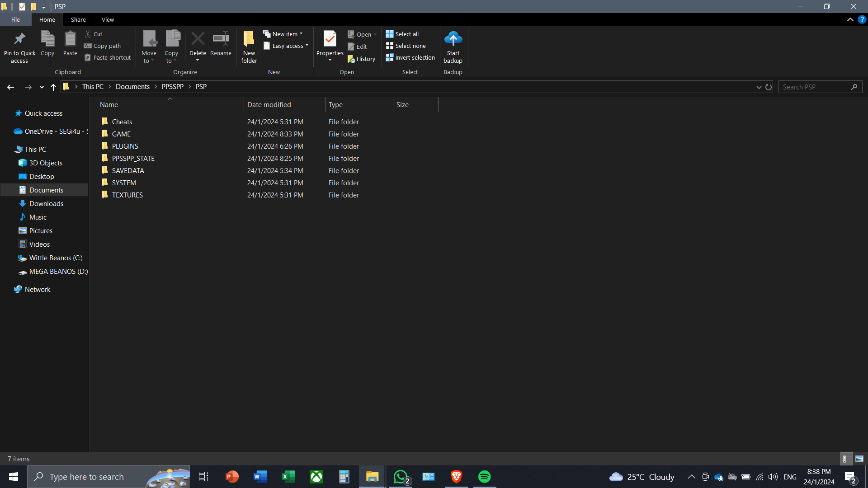
Task: Click the New folder icon in ribbon
Action: point(249,39)
